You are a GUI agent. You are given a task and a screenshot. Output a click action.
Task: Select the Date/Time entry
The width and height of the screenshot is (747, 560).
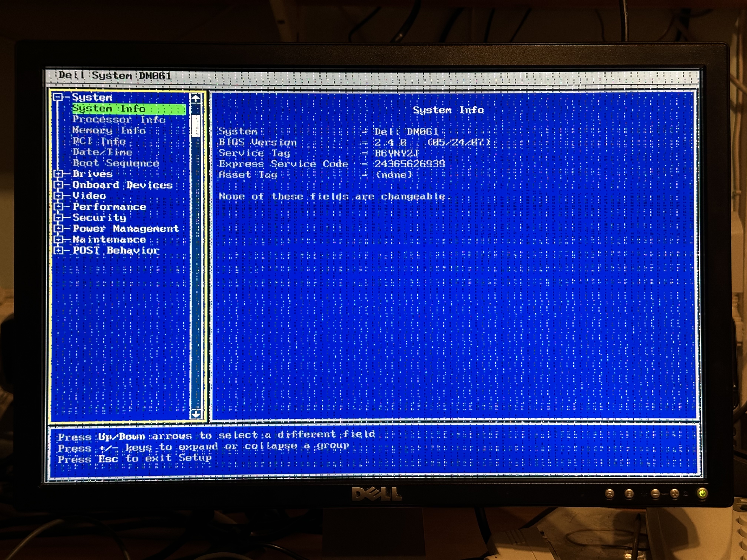pyautogui.click(x=102, y=152)
